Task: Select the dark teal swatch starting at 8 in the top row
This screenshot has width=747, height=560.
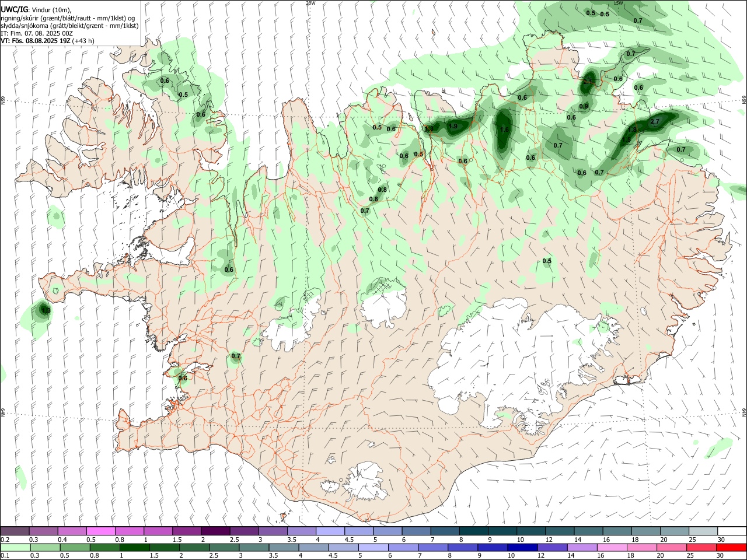Action: [x=473, y=531]
